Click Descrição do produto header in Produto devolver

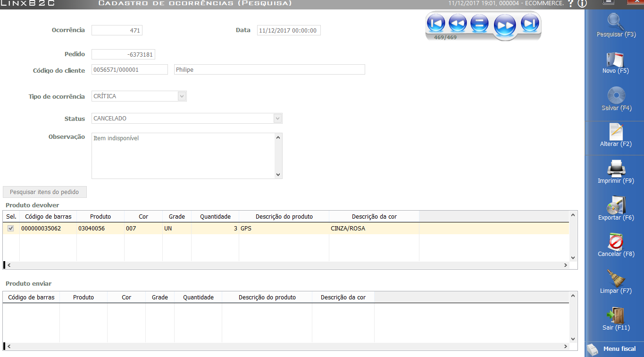[x=284, y=217]
